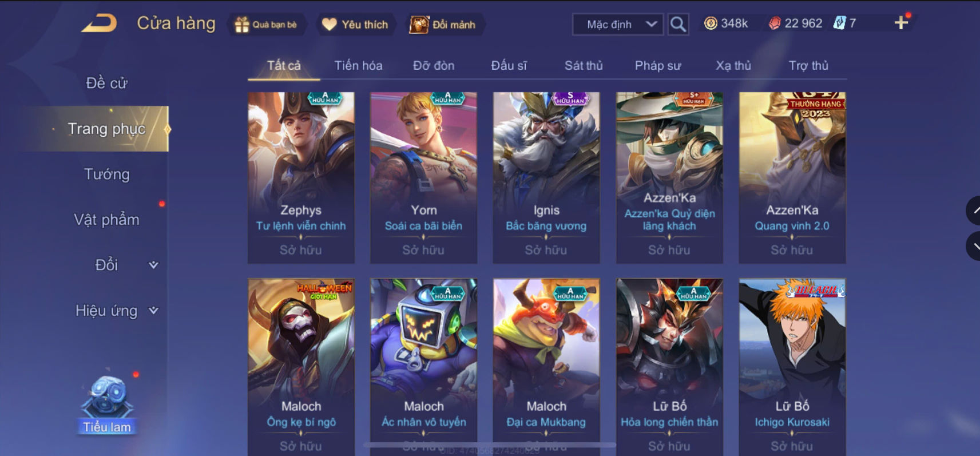The height and width of the screenshot is (456, 980).
Task: Click the scroll-up arrow at right edge
Action: (x=974, y=211)
